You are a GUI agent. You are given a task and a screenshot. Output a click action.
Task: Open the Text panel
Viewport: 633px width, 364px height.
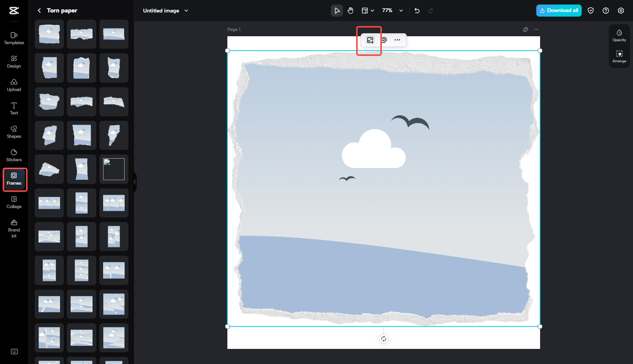[x=14, y=108]
